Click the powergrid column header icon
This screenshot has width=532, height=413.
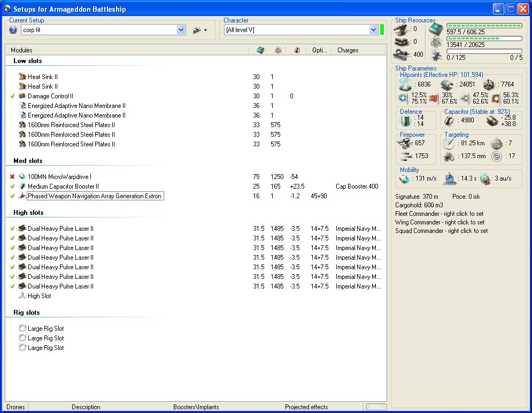pos(278,50)
